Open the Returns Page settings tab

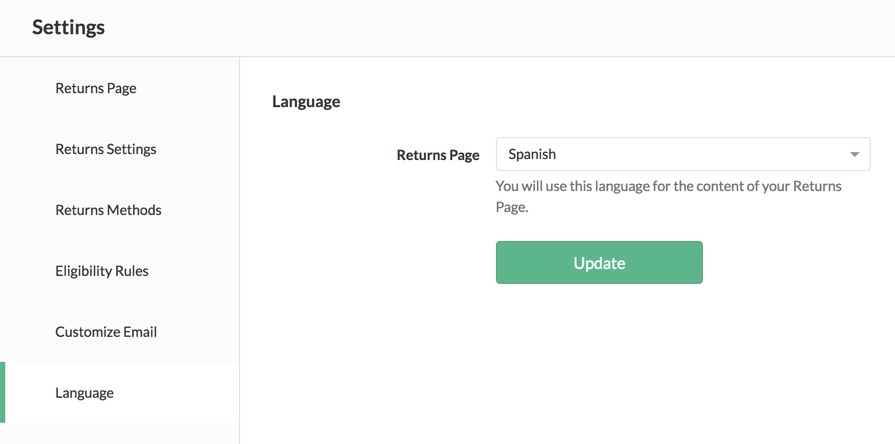click(x=96, y=88)
